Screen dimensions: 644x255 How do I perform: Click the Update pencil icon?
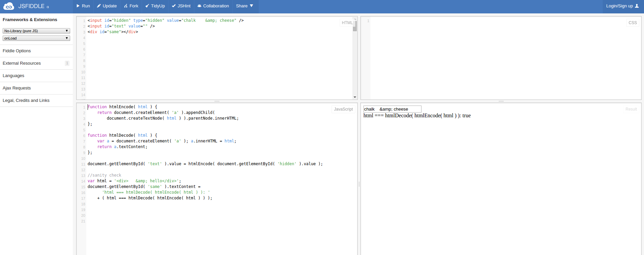click(99, 6)
